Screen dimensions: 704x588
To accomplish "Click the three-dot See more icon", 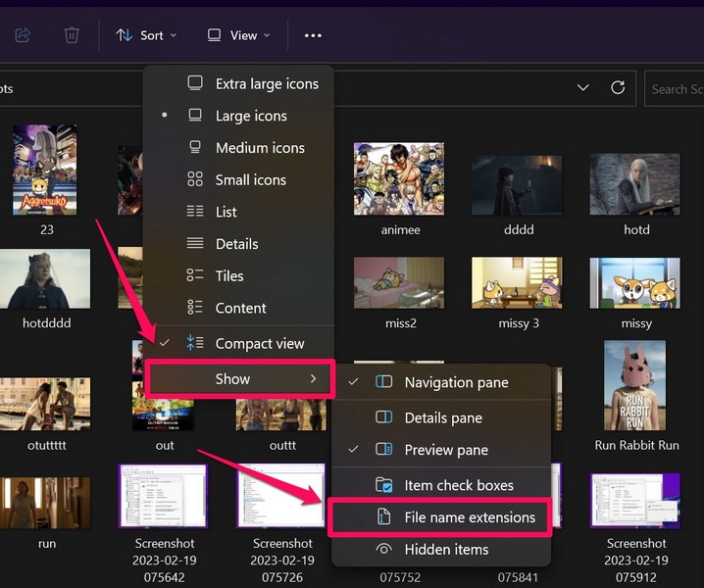I will [x=313, y=35].
